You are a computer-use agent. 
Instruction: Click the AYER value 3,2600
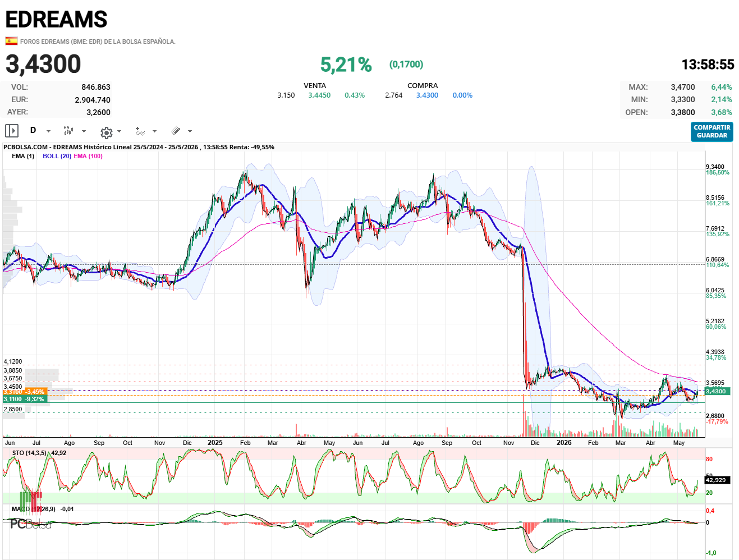coord(98,112)
